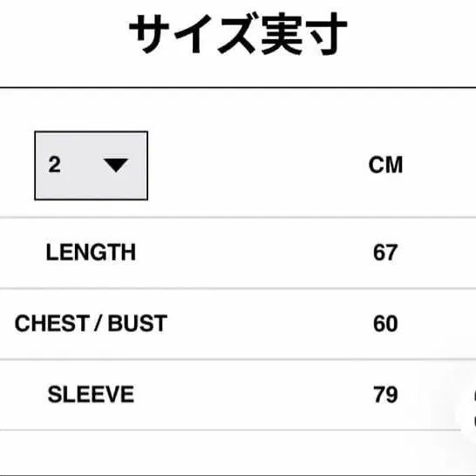Click the LENGTH value 67

(x=385, y=252)
